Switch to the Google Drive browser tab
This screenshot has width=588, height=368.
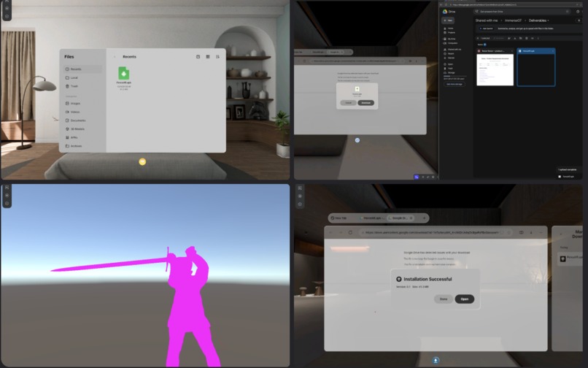(400, 218)
